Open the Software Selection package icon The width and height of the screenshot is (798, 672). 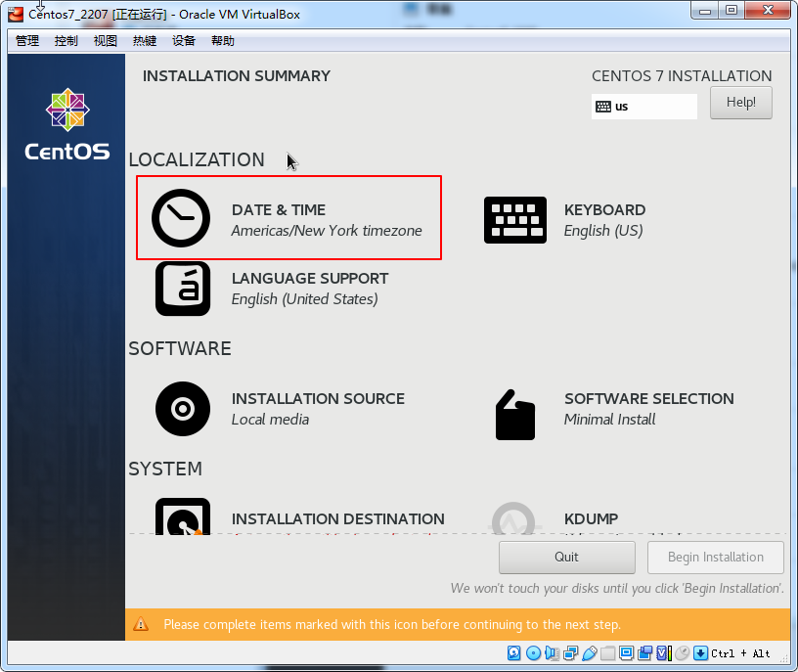(515, 415)
